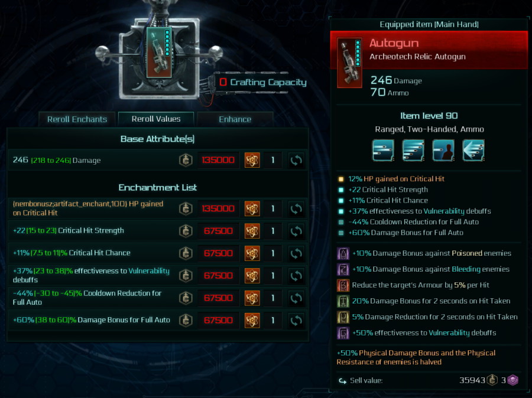The width and height of the screenshot is (532, 398).
Task: Click first weapon skill icon in item tooltip
Action: 383,150
